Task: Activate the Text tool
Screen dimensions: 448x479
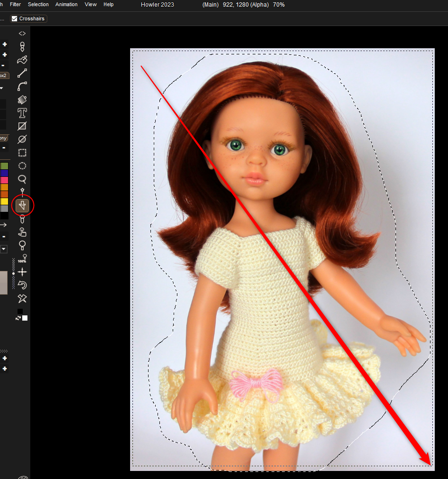Action: click(22, 113)
